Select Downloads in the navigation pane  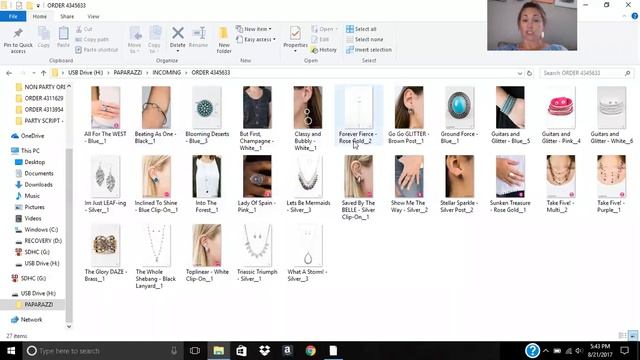(x=38, y=184)
